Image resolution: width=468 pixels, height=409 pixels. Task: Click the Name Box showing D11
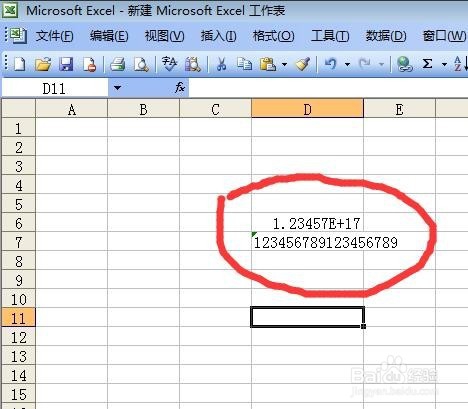pos(55,88)
